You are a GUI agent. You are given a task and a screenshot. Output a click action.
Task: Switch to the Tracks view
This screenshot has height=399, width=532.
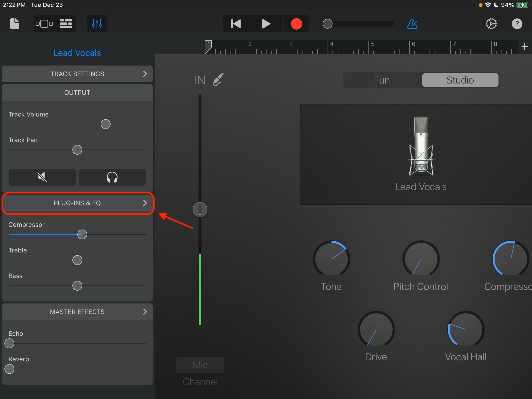pyautogui.click(x=66, y=24)
